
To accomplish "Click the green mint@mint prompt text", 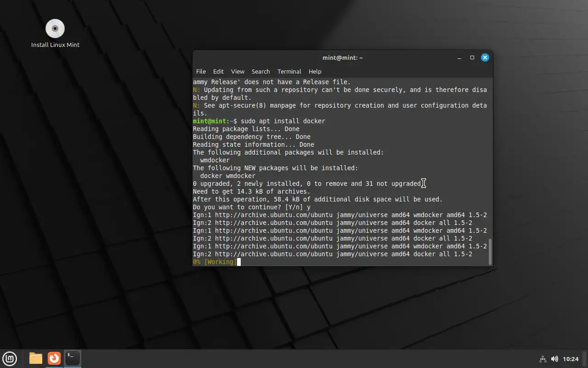I will [209, 121].
